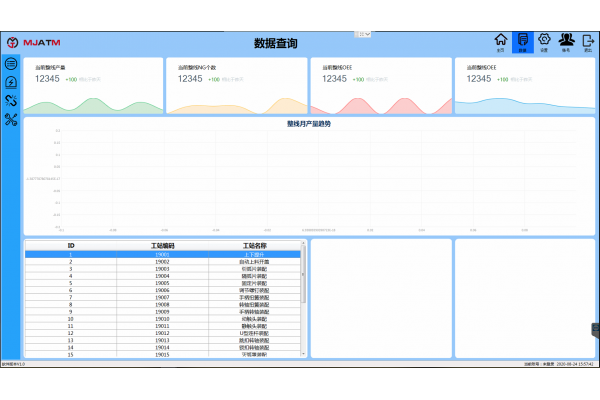
Task: Select table row with code 19008
Action: tap(163, 305)
